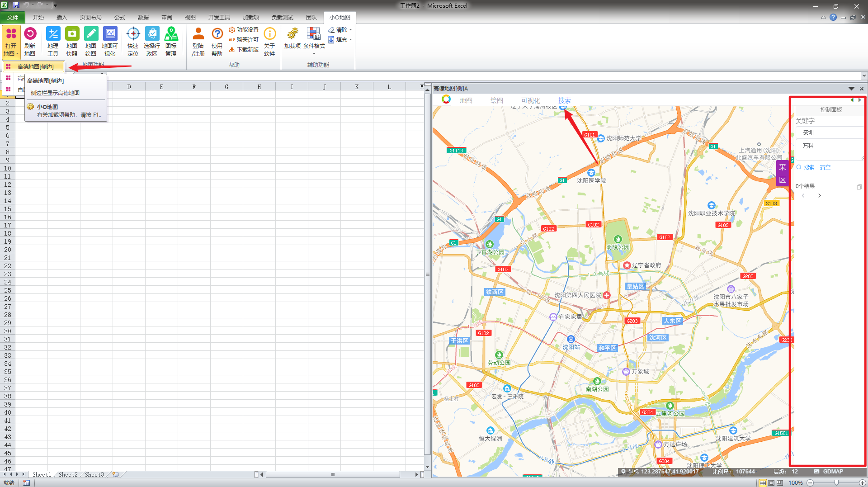Open the 页面布局 ribbon tab
Viewport: 868px width, 487px height.
(91, 18)
